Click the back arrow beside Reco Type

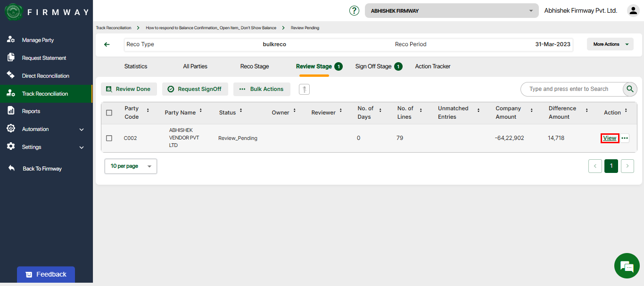click(x=107, y=44)
